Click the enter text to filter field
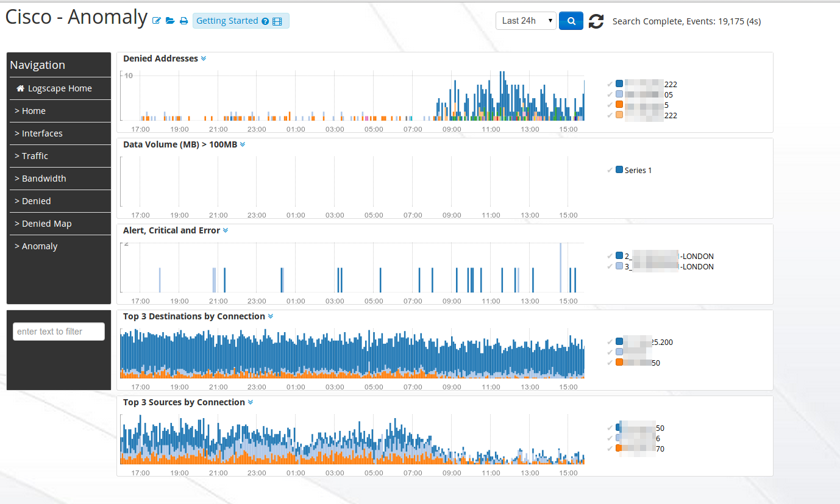The height and width of the screenshot is (504, 840). click(59, 332)
